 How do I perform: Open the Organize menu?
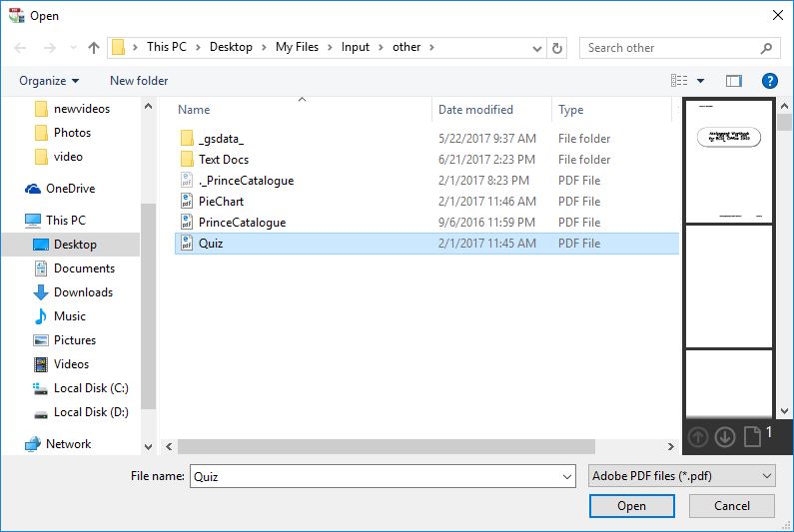(49, 81)
